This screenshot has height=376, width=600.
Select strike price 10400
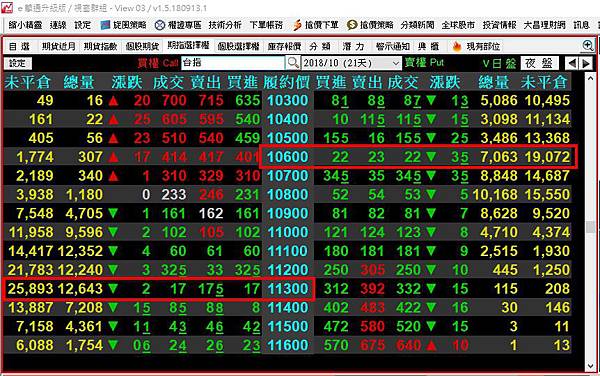(x=288, y=119)
